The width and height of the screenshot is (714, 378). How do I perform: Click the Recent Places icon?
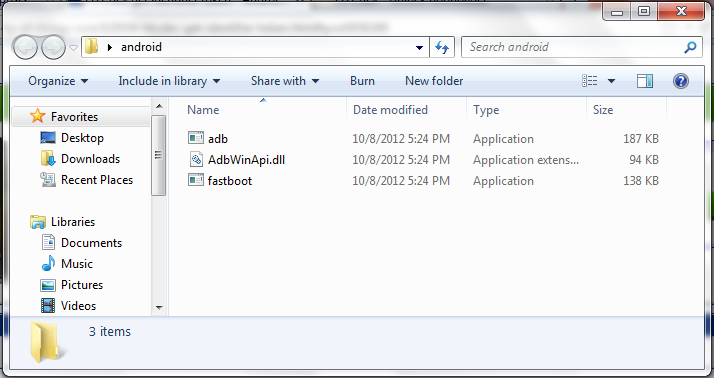click(x=48, y=180)
